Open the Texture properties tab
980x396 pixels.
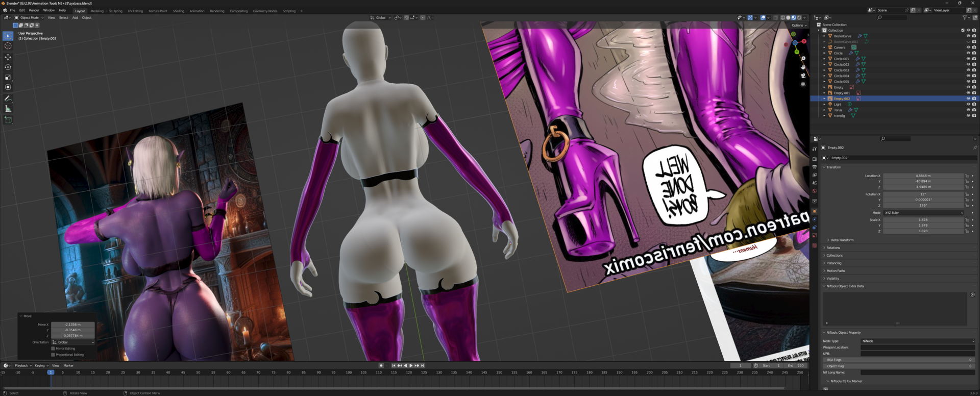[814, 245]
